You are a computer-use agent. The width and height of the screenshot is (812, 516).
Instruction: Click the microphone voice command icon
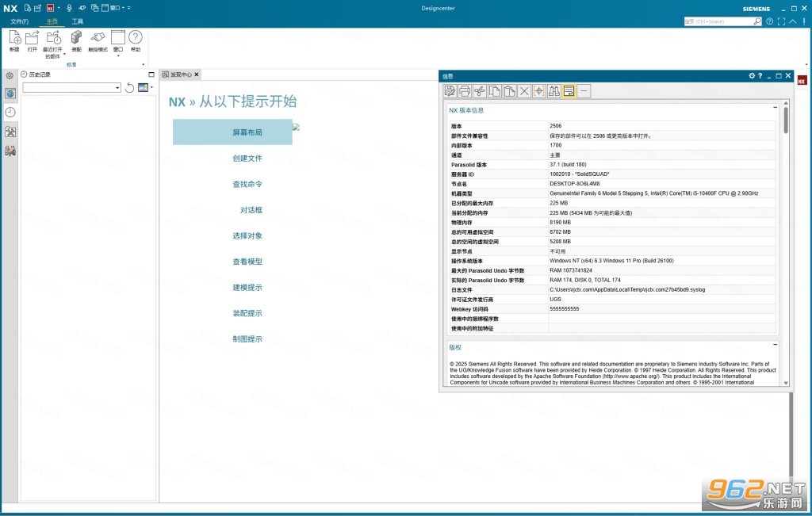tap(69, 8)
